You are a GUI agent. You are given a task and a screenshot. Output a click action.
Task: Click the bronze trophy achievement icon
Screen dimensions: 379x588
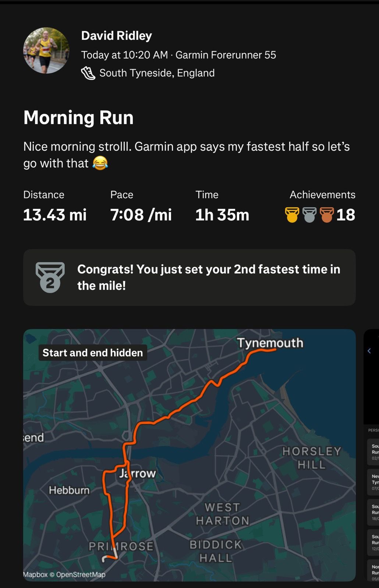[326, 215]
